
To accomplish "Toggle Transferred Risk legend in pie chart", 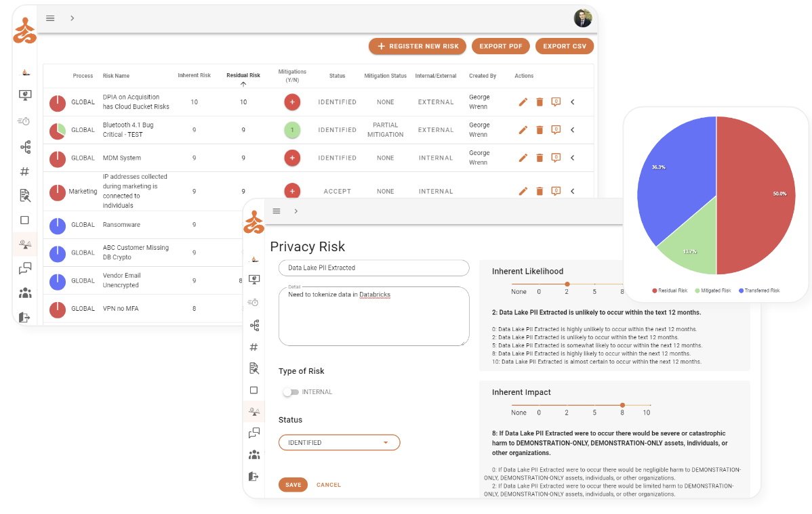I will pos(759,291).
